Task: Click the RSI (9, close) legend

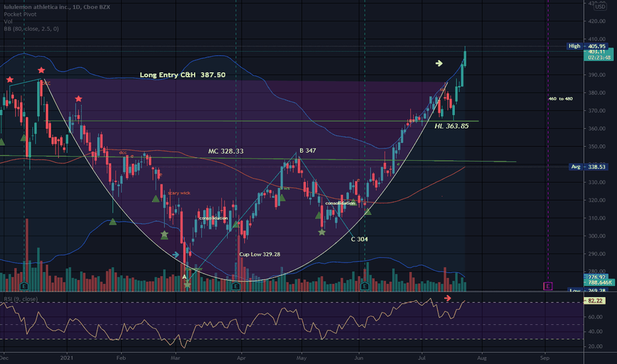Action: [21, 299]
